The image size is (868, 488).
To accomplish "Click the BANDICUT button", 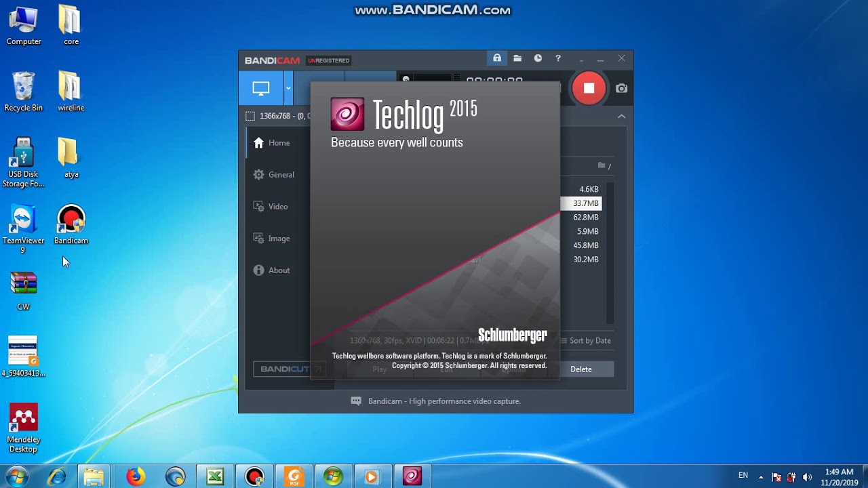I will [290, 369].
